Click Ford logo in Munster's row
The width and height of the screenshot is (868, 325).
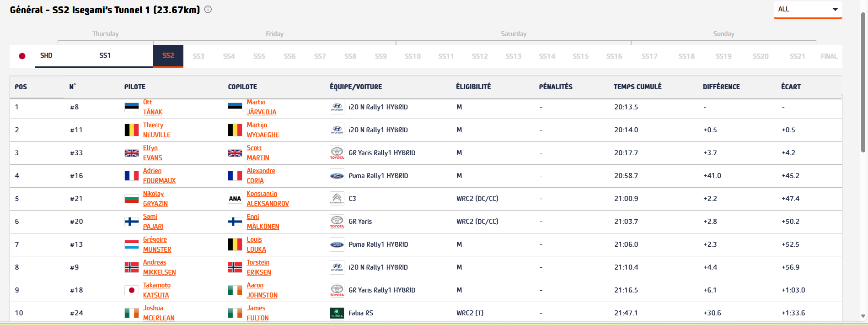pyautogui.click(x=337, y=244)
